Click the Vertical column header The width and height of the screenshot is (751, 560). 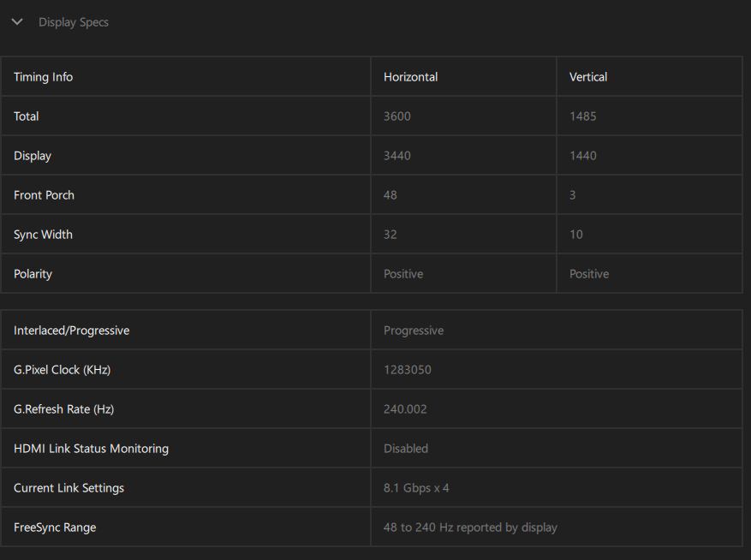pyautogui.click(x=588, y=77)
